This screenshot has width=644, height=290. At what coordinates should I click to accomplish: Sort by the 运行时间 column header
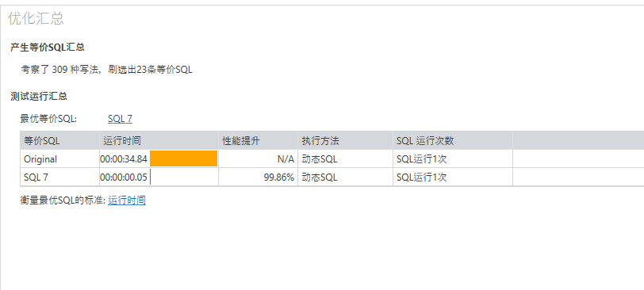[x=159, y=141]
